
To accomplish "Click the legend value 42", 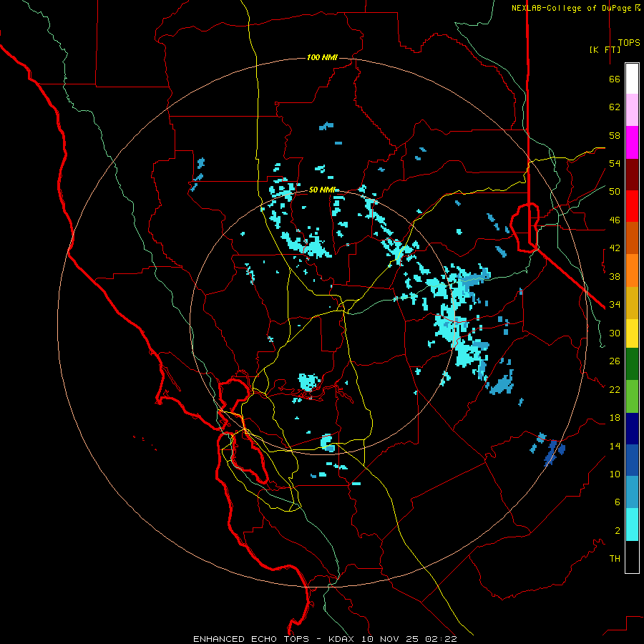I will point(615,248).
